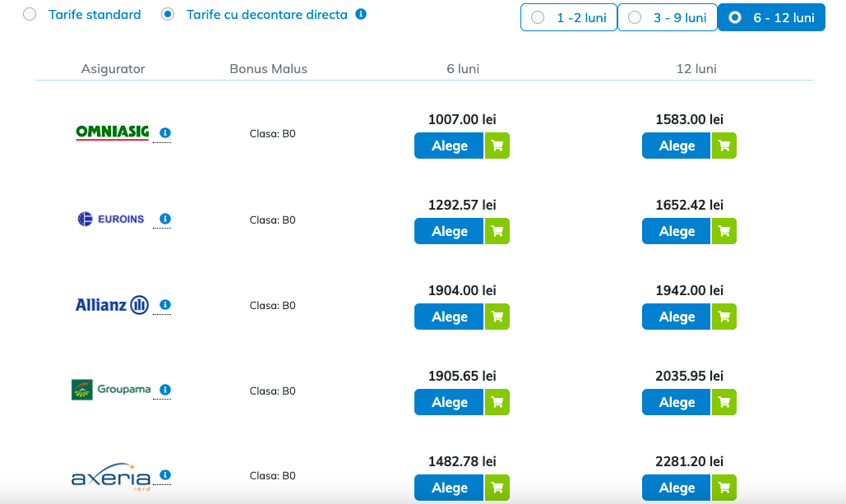Add Allianz 6-month offer to cart
The height and width of the screenshot is (504, 846).
[x=497, y=317]
